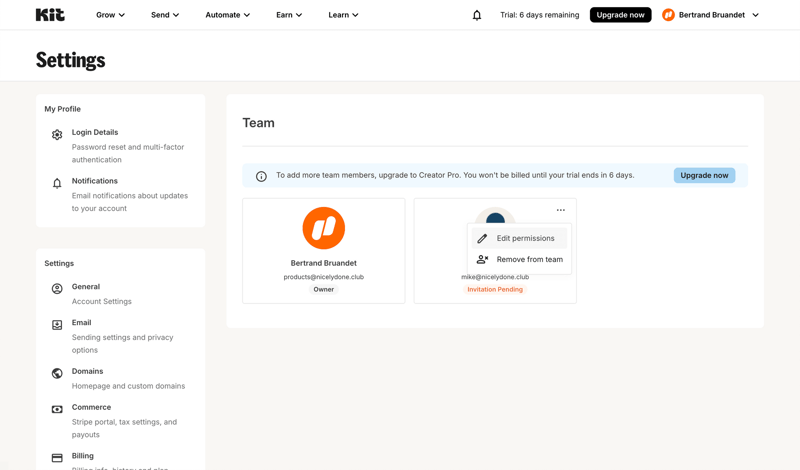Click Bertrand Bruandet name on team card
This screenshot has height=470, width=800.
[323, 263]
